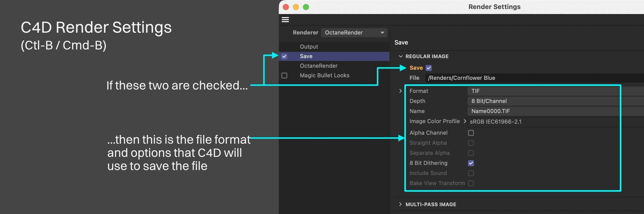Click the Format label

(419, 91)
